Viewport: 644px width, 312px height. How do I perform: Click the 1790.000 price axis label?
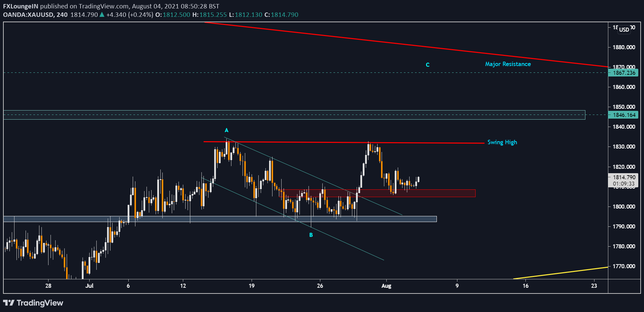[624, 226]
